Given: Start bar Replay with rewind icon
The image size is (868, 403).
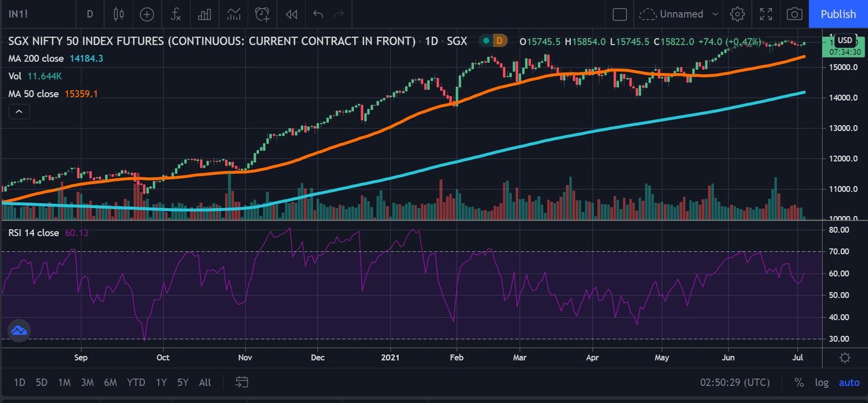Looking at the screenshot, I should click(x=292, y=14).
